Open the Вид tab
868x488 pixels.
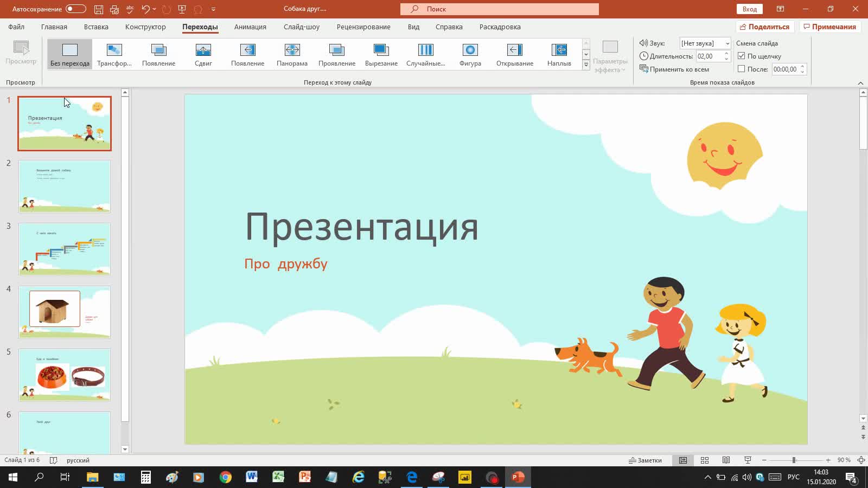(413, 27)
